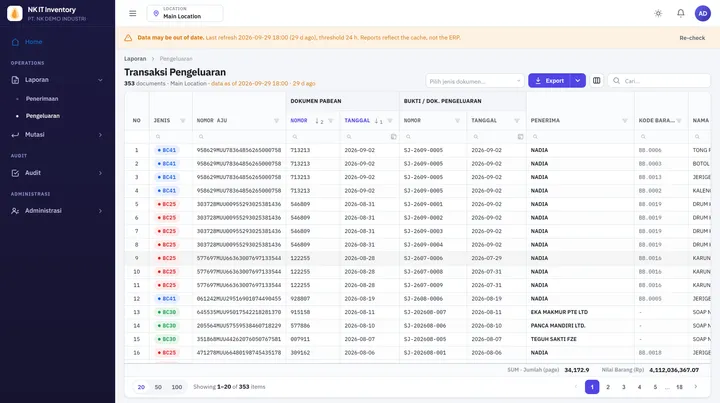
Task: Open notifications bell
Action: (681, 13)
